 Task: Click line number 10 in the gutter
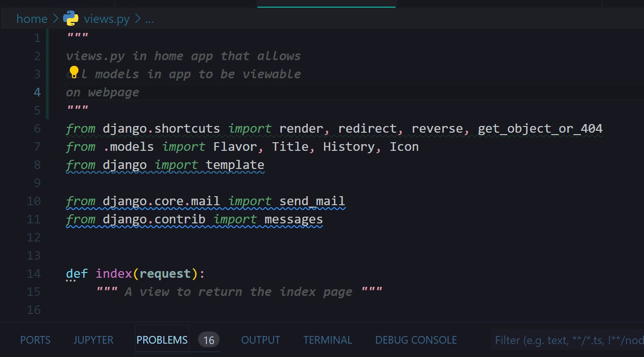coord(33,201)
